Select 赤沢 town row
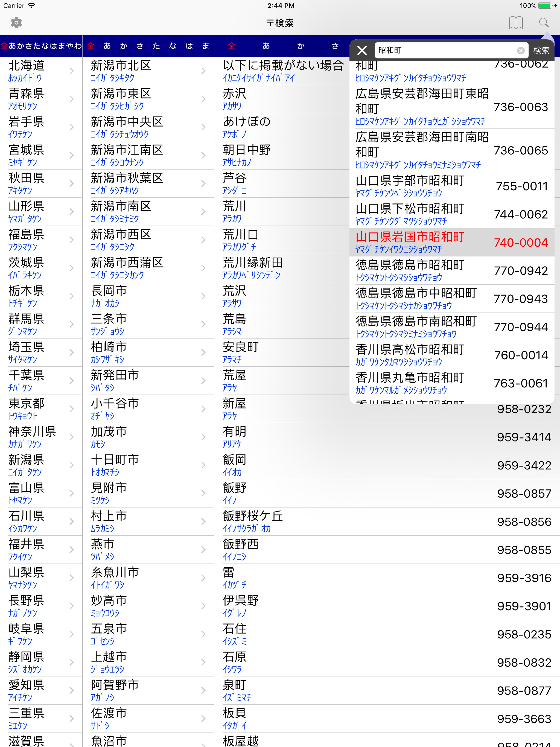The height and width of the screenshot is (747, 560). pos(282,99)
